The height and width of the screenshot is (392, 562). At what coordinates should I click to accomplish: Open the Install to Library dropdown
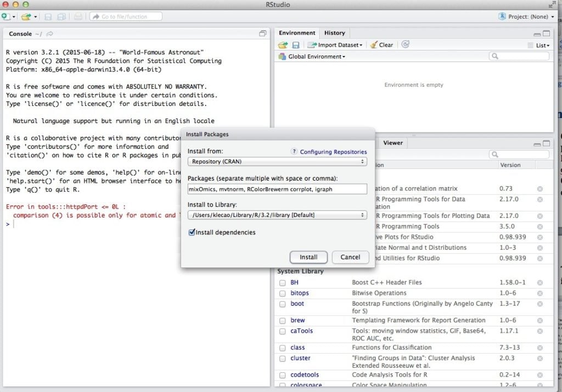point(277,215)
